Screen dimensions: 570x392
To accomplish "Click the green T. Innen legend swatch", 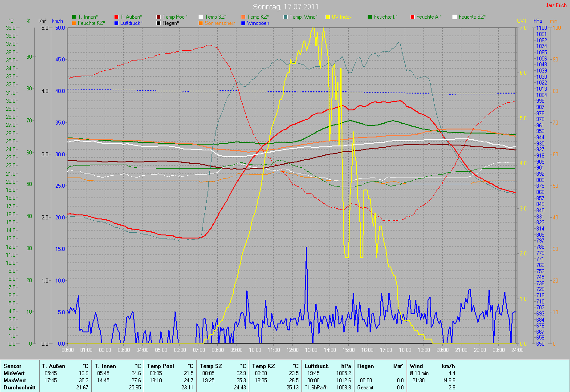I will pos(73,17).
